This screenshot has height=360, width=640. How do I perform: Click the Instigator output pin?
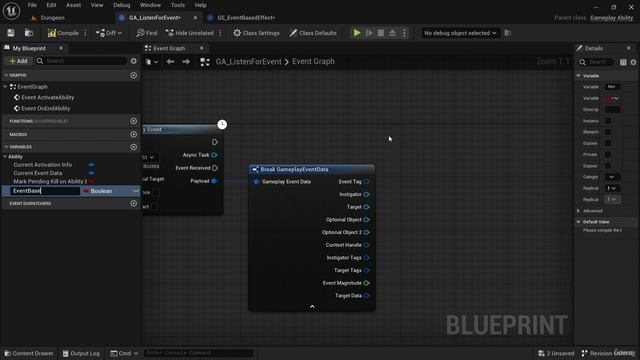tap(366, 194)
